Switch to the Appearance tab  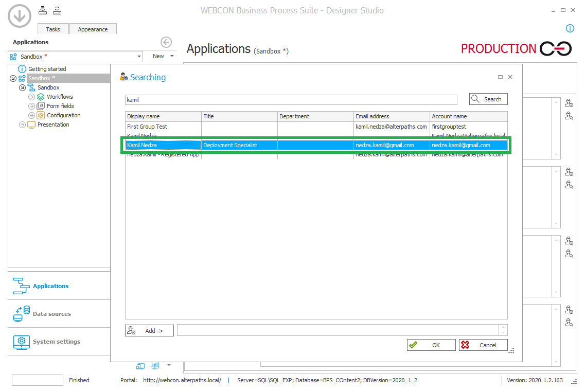pyautogui.click(x=93, y=29)
